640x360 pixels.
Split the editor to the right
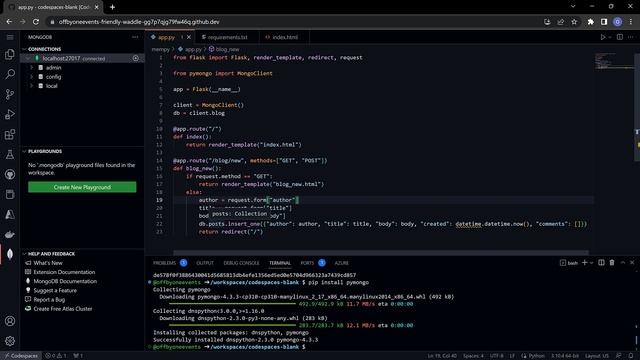pos(620,37)
